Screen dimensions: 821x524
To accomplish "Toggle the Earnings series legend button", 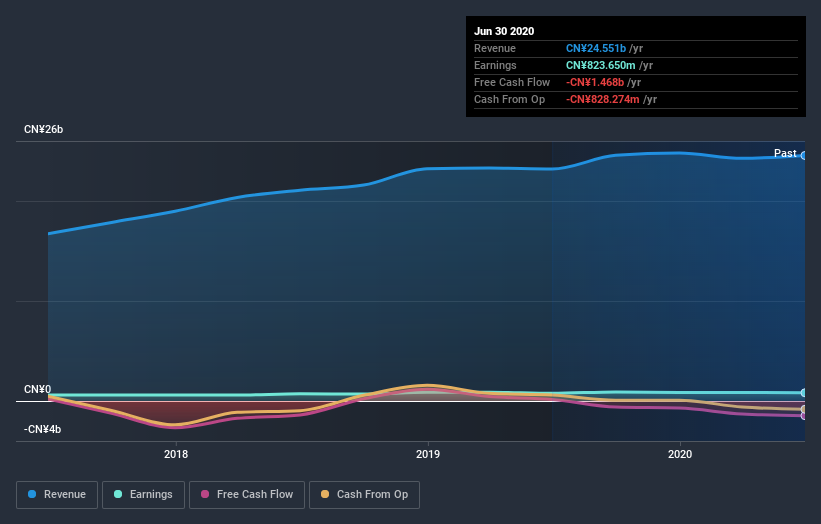I will tap(143, 495).
